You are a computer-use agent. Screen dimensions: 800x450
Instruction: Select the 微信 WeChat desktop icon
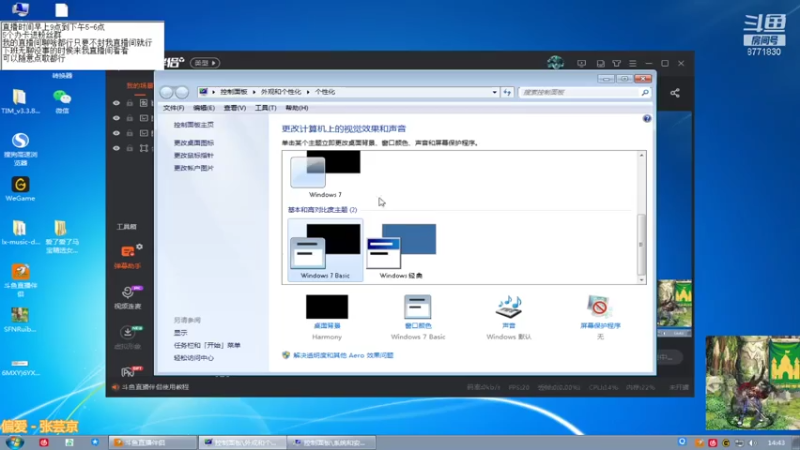click(62, 101)
